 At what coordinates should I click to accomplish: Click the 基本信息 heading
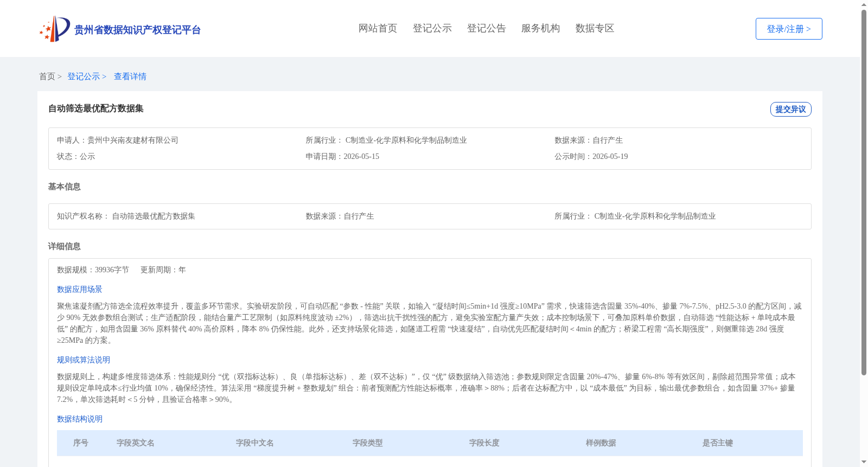(x=64, y=187)
